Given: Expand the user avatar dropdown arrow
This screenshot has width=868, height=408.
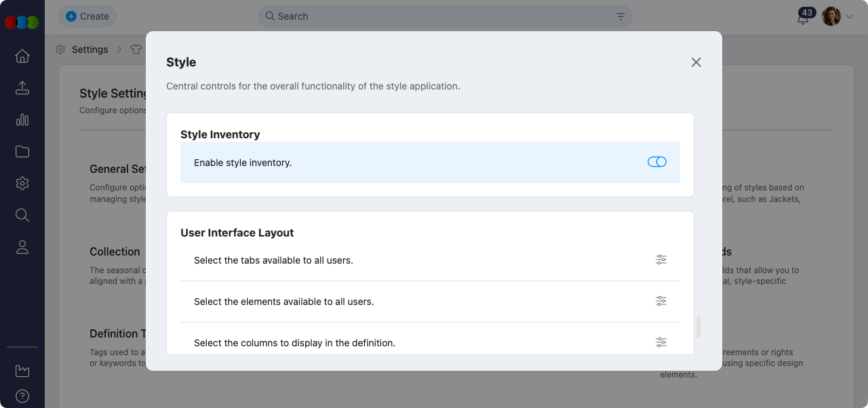Looking at the screenshot, I should pos(850,17).
